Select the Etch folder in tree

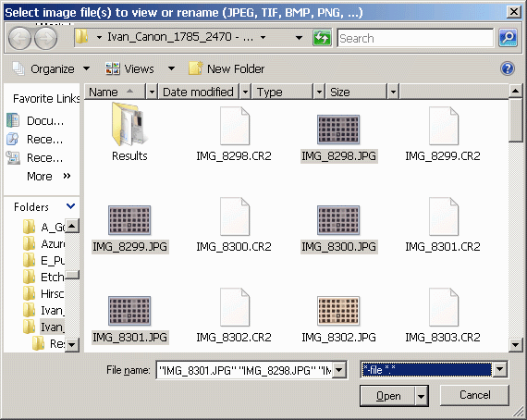(x=43, y=278)
